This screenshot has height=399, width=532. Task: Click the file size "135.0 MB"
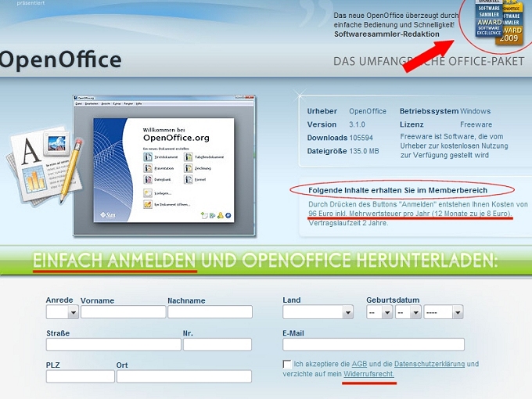[x=364, y=151]
